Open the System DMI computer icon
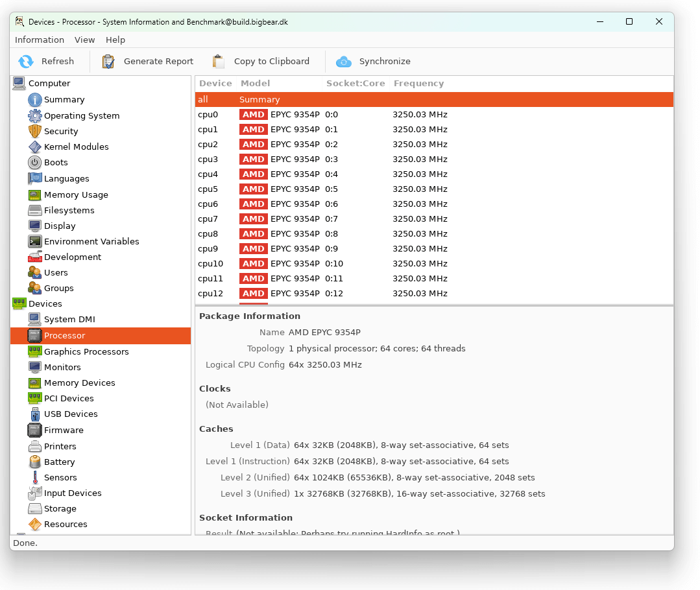The width and height of the screenshot is (700, 590). click(35, 319)
